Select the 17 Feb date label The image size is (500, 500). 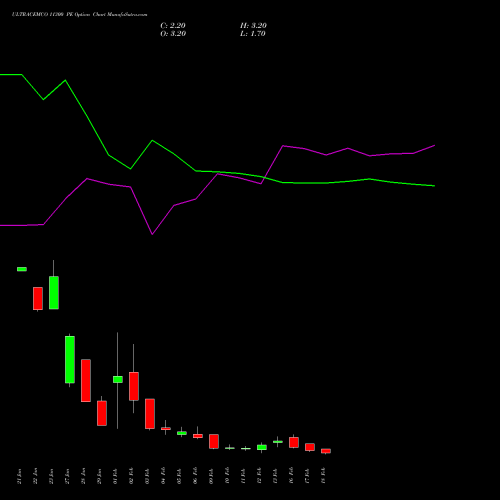307,476
